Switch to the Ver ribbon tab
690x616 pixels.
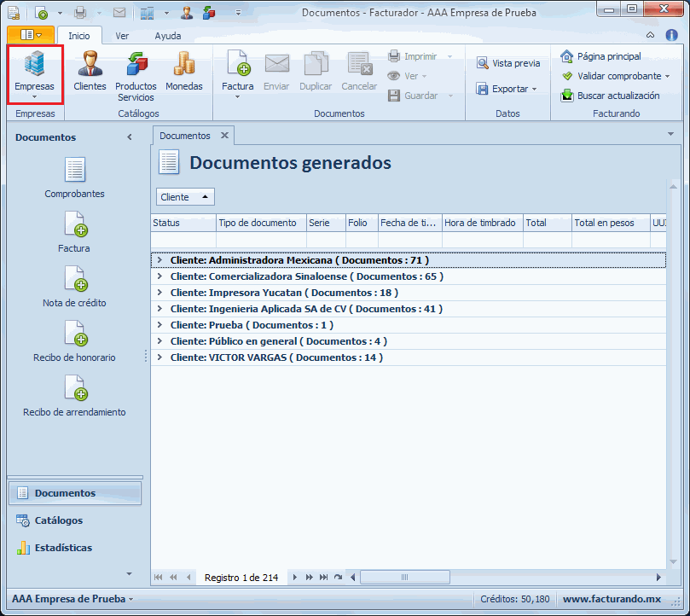[x=122, y=36]
